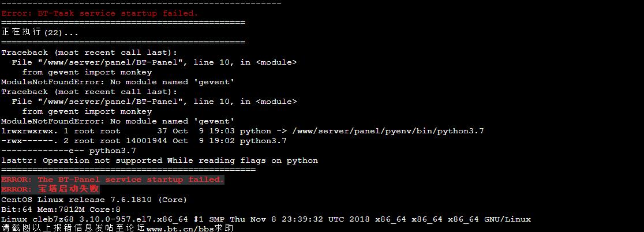This screenshot has width=644, height=232.
Task: Click the highlighted BT-Panel service startup failed line
Action: [x=113, y=179]
